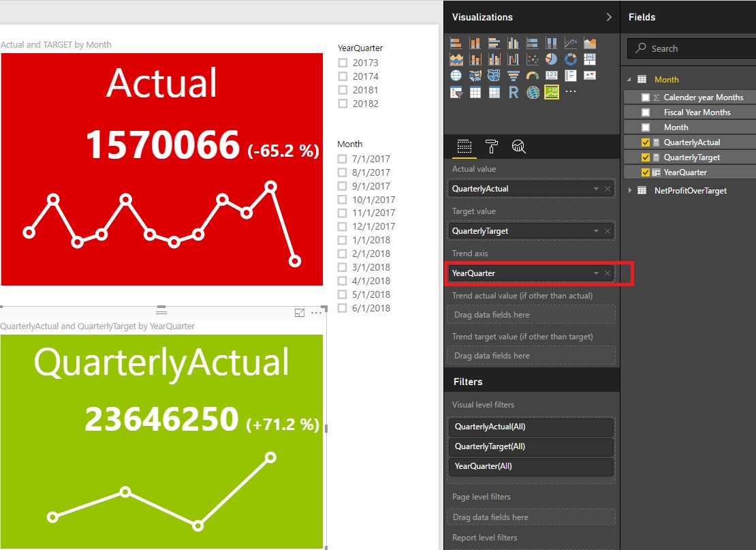Remove QuarterlyTarget from Target value
Image resolution: width=756 pixels, height=550 pixels.
(x=608, y=231)
